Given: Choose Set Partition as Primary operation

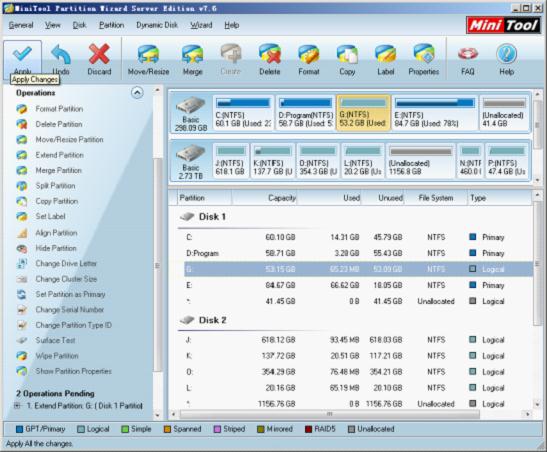Looking at the screenshot, I should (70, 294).
